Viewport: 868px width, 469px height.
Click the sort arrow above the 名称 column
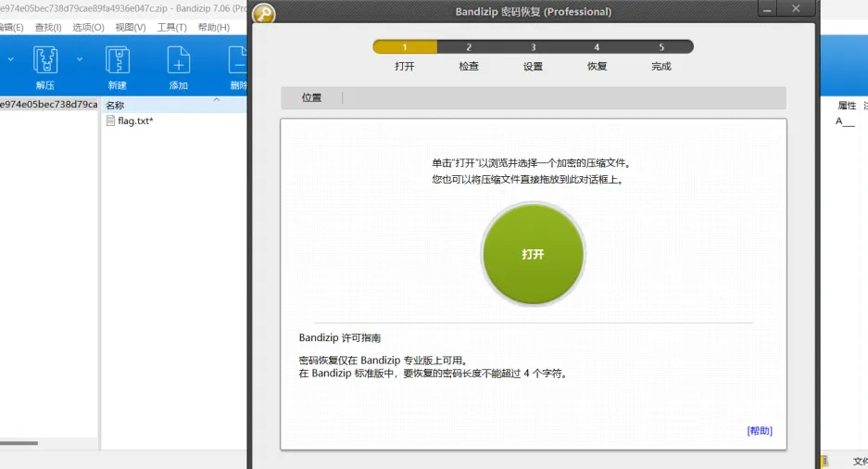(x=217, y=100)
